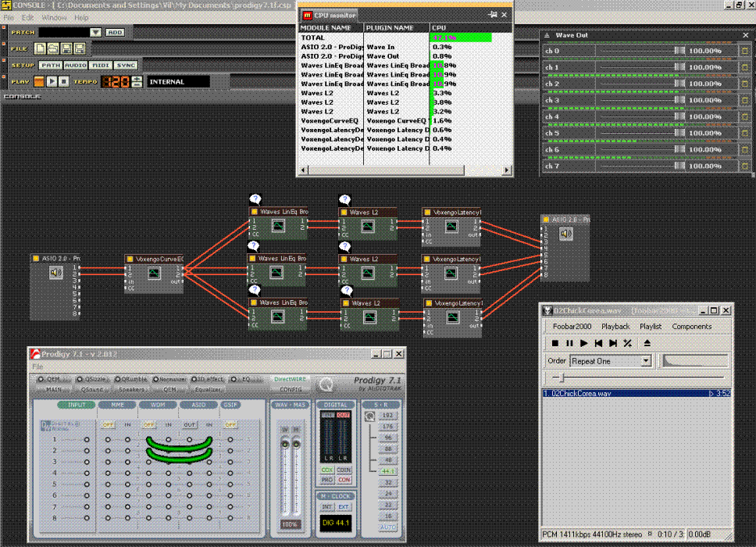This screenshot has height=547, width=756.
Task: Select 02ChickCorea.wav playlist entry
Action: (x=637, y=394)
